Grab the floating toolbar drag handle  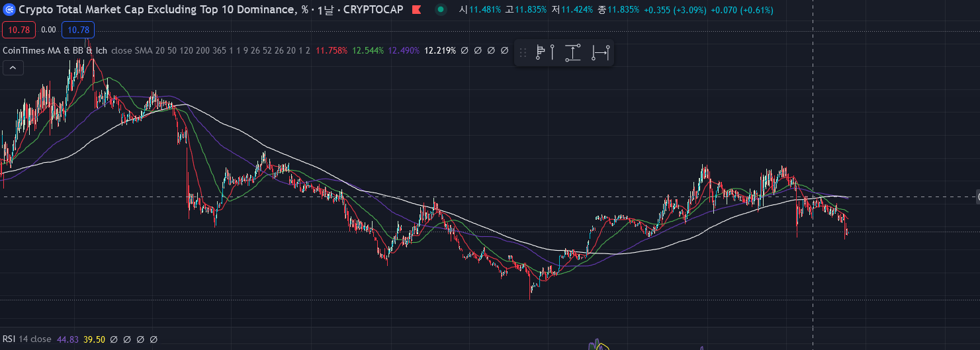coord(523,52)
